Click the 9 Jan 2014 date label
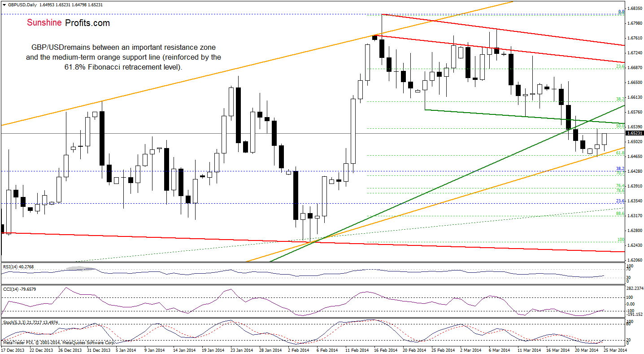The height and width of the screenshot is (354, 644). [155, 350]
